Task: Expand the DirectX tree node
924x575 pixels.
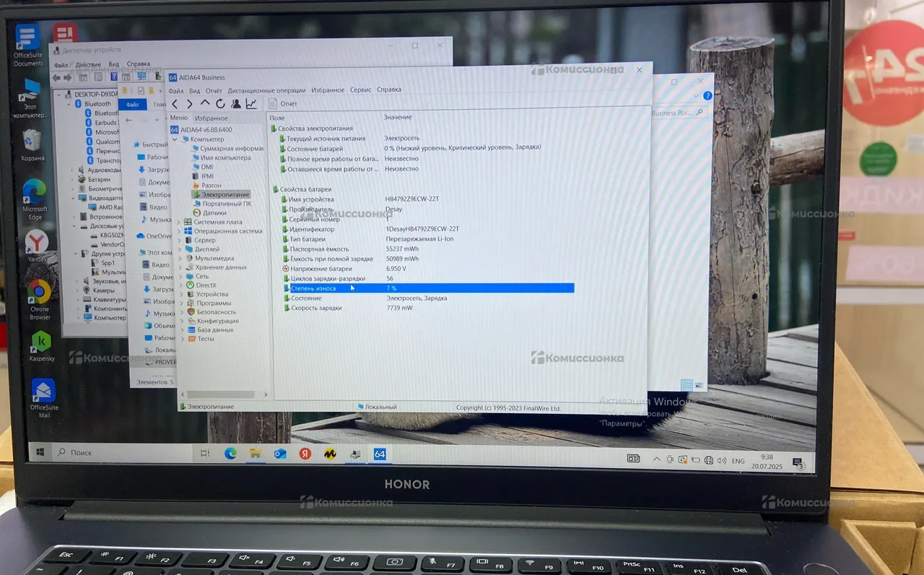Action: point(181,285)
